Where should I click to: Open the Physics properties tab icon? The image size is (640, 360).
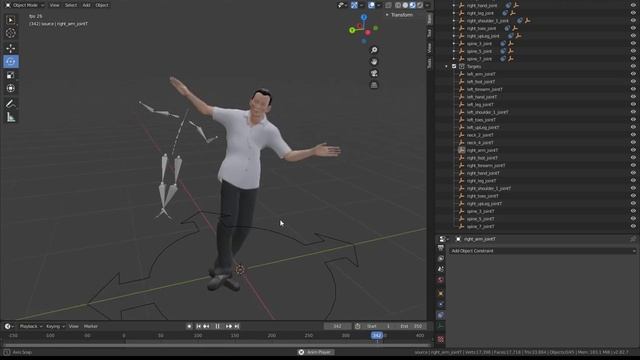(440, 304)
